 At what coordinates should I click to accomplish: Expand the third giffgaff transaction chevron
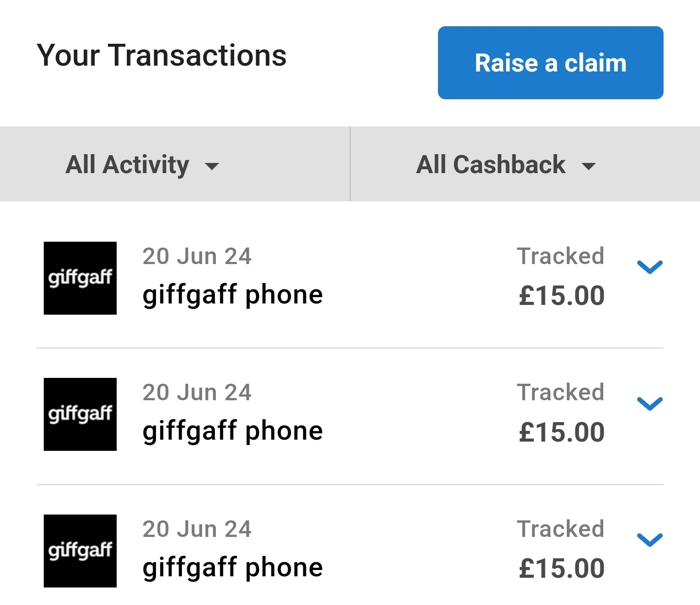(x=650, y=540)
